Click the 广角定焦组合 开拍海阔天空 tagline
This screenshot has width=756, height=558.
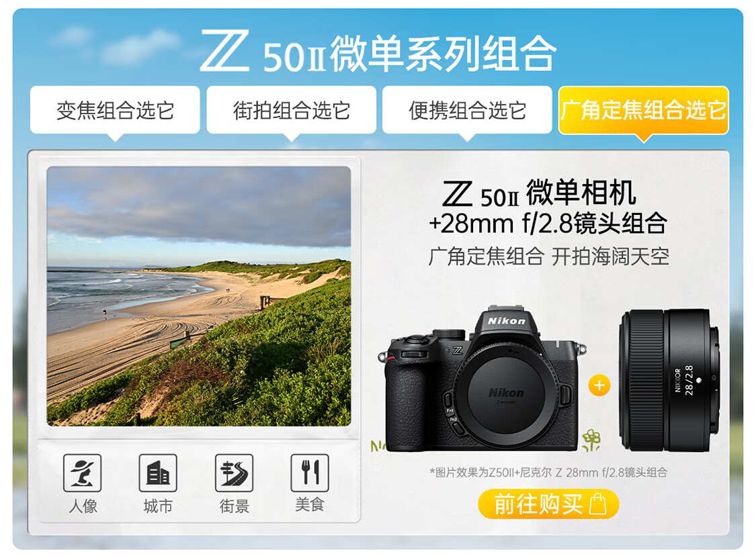point(548,257)
